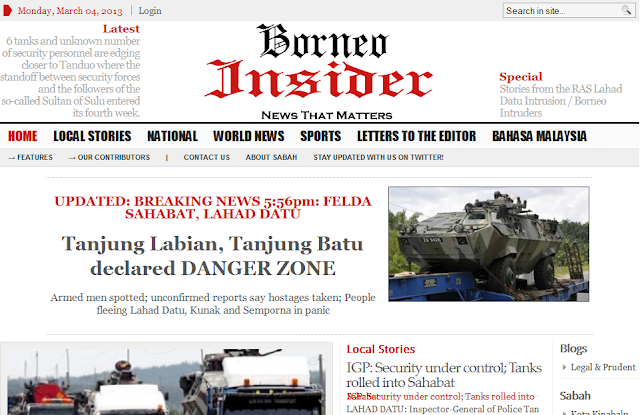
Task: Open the NATIONAL menu
Action: click(172, 136)
